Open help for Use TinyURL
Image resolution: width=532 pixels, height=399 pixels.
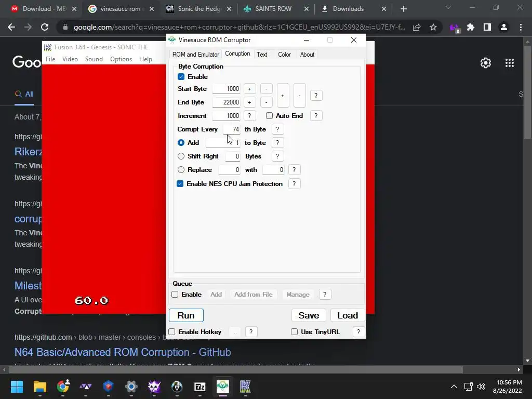point(358,332)
